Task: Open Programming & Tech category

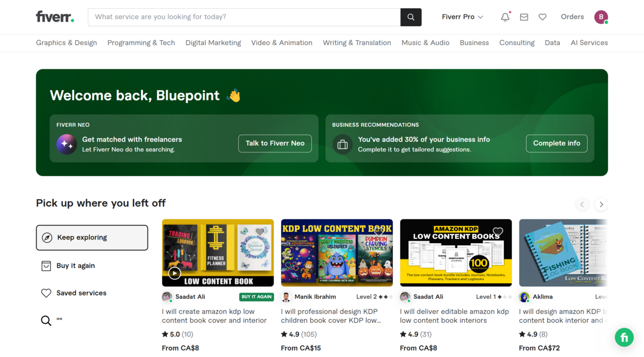Action: click(x=141, y=43)
